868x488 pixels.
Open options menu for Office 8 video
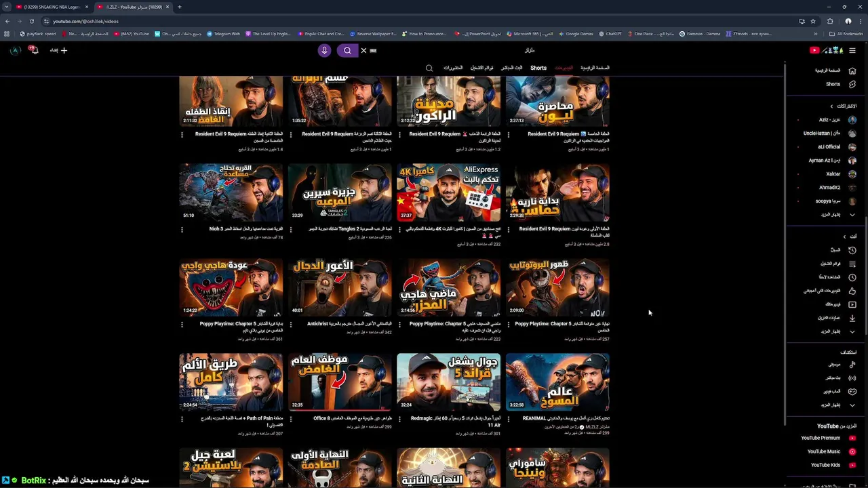click(x=291, y=420)
